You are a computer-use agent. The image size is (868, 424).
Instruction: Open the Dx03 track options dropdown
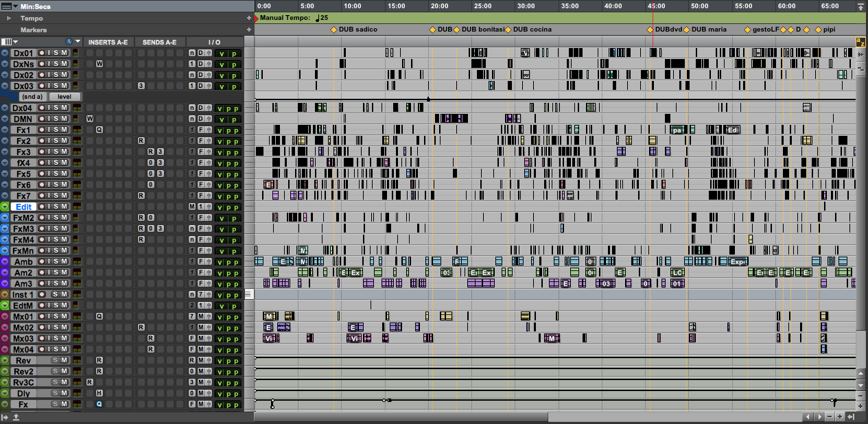(5, 86)
